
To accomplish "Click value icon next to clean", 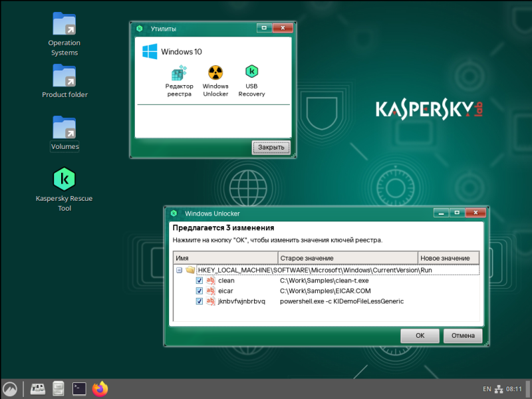I will [x=211, y=280].
